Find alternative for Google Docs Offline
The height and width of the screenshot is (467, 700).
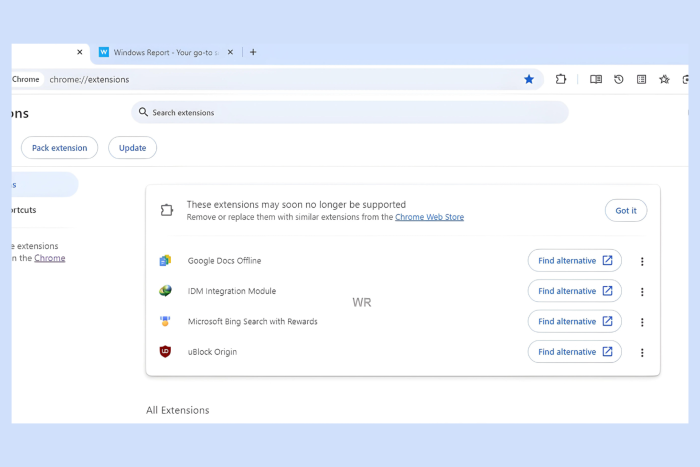[x=575, y=261]
